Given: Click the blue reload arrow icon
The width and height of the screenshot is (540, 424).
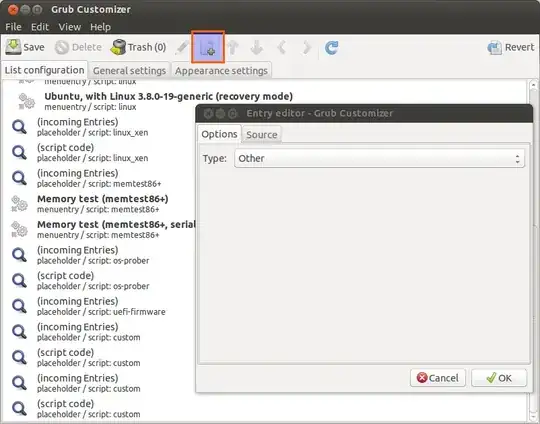Looking at the screenshot, I should [x=331, y=48].
